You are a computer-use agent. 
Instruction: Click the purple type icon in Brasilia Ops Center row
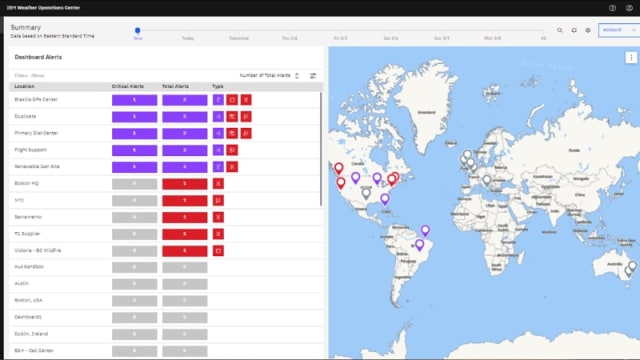point(218,100)
